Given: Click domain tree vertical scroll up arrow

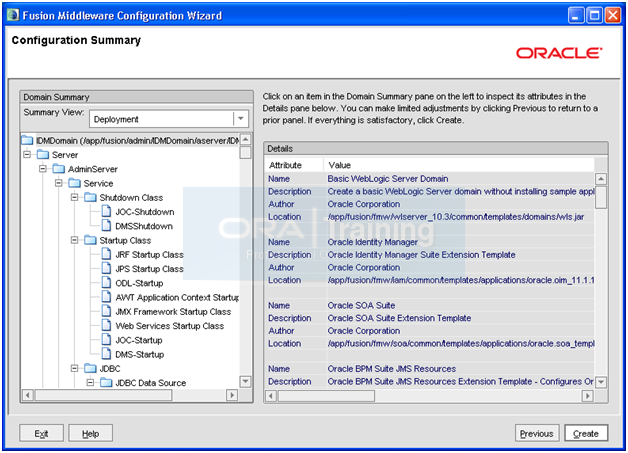Looking at the screenshot, I should coord(246,139).
